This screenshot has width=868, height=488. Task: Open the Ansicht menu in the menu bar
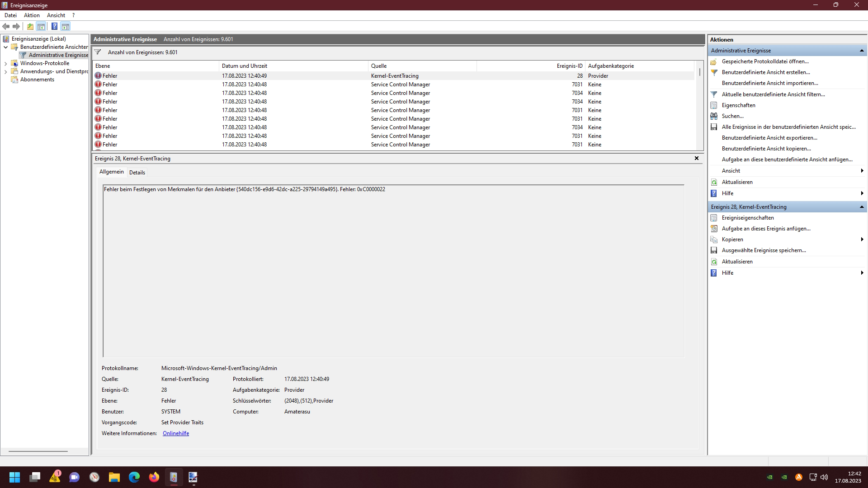(x=56, y=15)
